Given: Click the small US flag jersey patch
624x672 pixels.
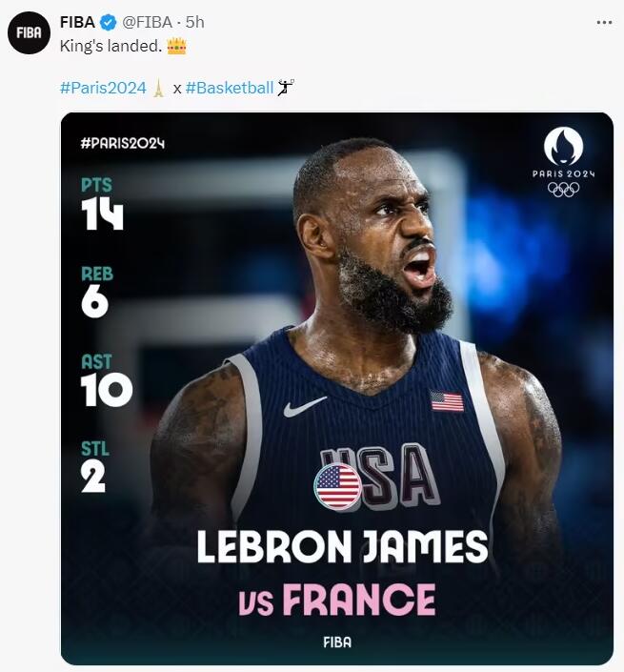Looking at the screenshot, I should coord(446,400).
